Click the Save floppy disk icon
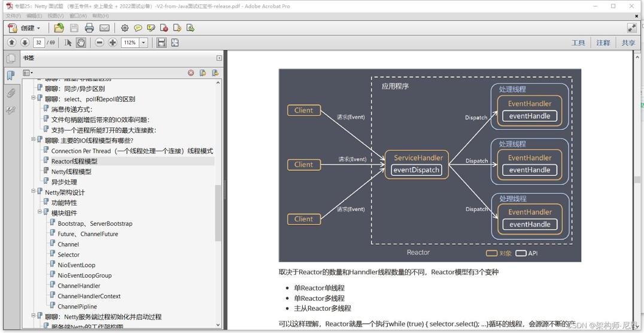Viewport: 644px width, 333px height. pos(74,28)
